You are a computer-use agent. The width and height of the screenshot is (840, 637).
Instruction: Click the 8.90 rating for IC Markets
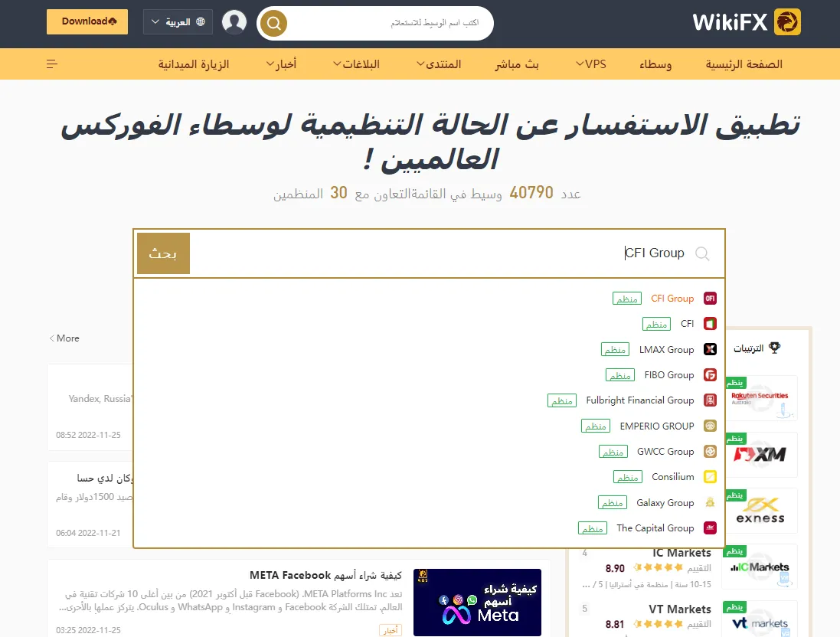click(615, 568)
